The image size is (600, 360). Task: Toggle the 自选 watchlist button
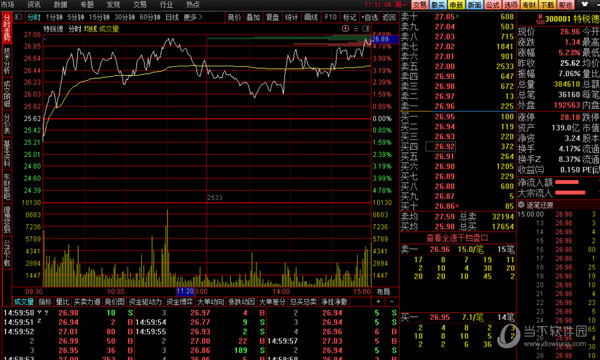click(369, 17)
